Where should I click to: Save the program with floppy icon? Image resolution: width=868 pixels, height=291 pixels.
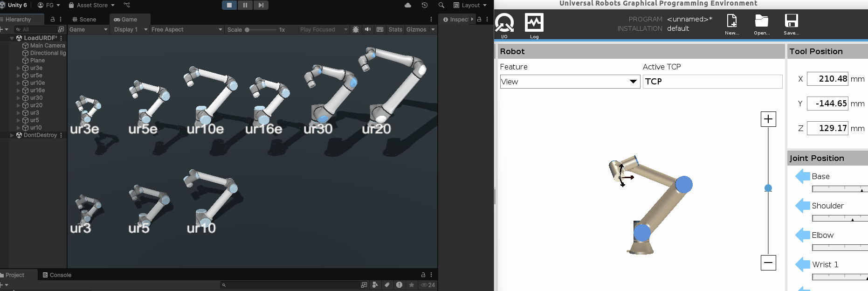pyautogui.click(x=792, y=24)
